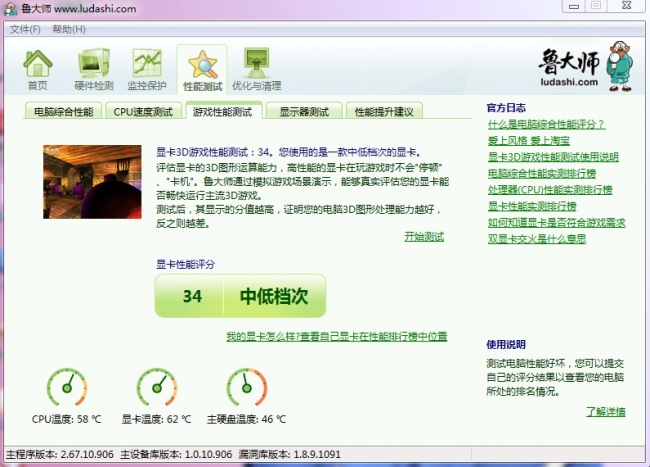Click the CPU温度 gauge icon
The width and height of the screenshot is (650, 467).
tap(67, 387)
